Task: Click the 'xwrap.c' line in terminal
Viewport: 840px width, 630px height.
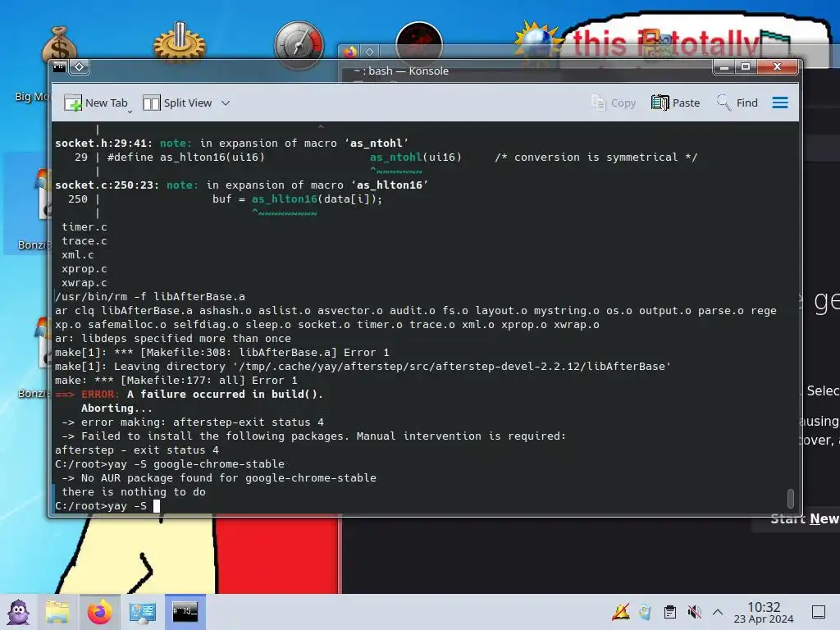Action: (84, 283)
